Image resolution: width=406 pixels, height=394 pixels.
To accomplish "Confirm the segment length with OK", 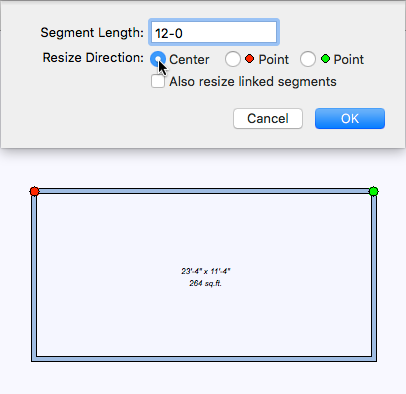I will (x=350, y=118).
